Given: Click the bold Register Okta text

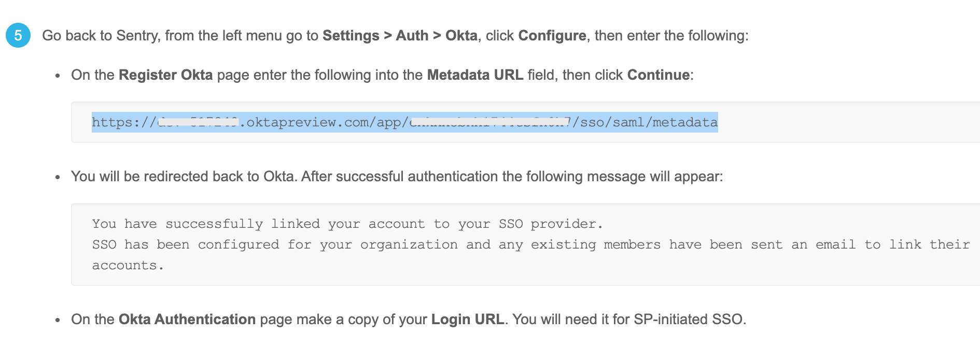Looking at the screenshot, I should click(165, 75).
